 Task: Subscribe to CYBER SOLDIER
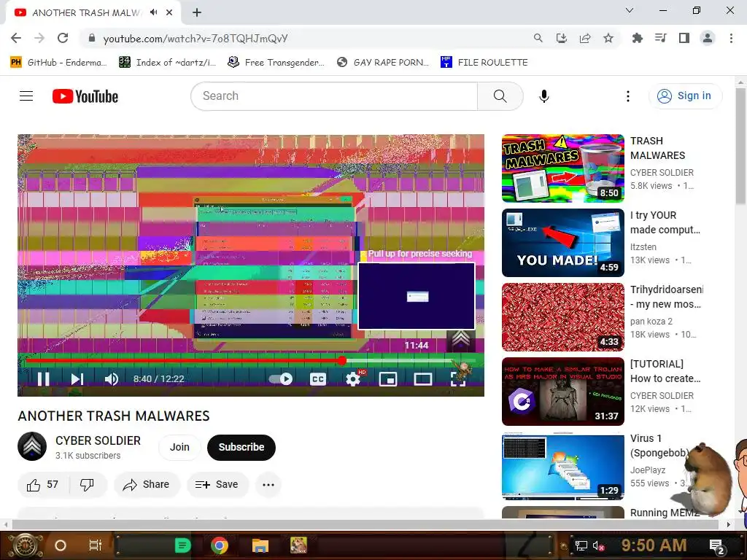coord(241,447)
